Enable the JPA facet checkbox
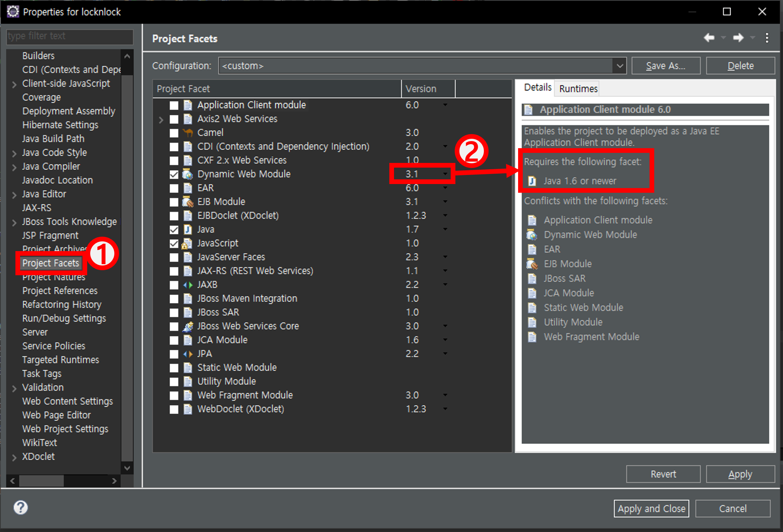 click(x=174, y=354)
